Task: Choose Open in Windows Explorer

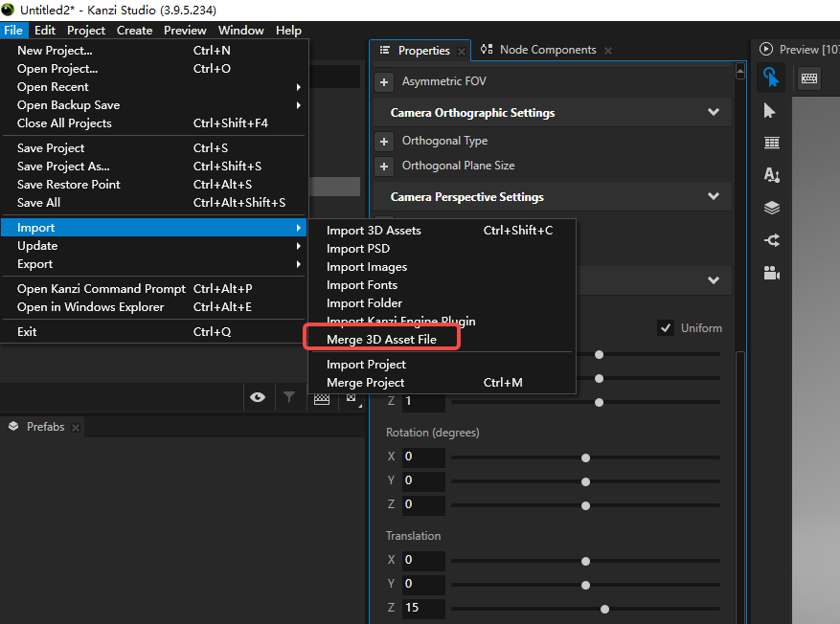Action: point(154,306)
